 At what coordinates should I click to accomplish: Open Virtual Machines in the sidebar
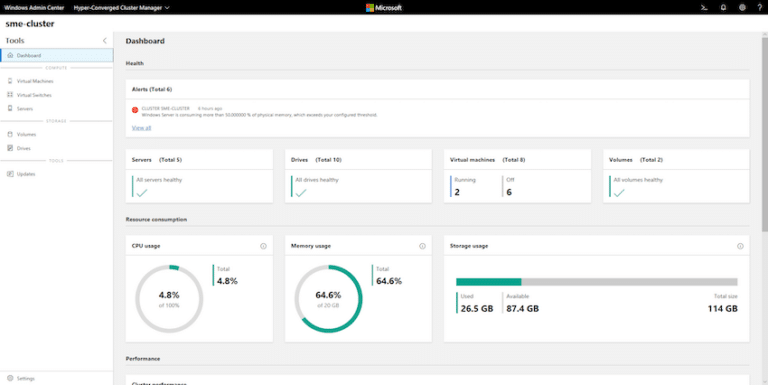(56, 81)
